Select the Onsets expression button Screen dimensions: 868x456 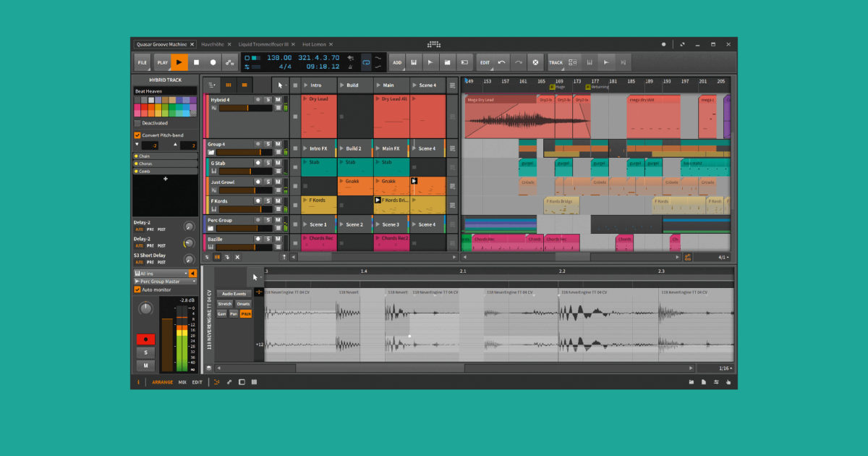[243, 304]
